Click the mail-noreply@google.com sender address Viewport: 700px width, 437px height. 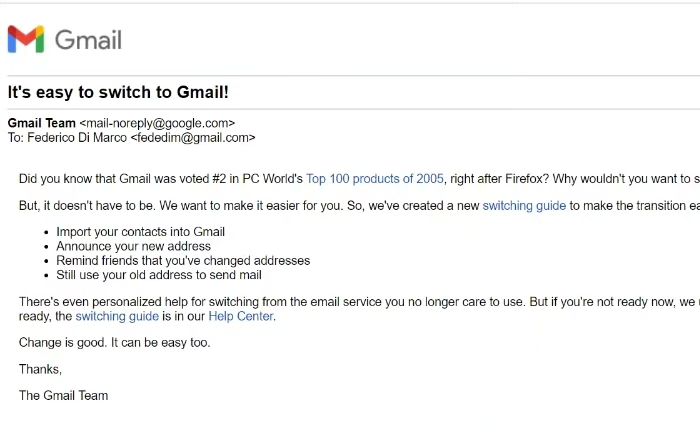click(x=157, y=123)
